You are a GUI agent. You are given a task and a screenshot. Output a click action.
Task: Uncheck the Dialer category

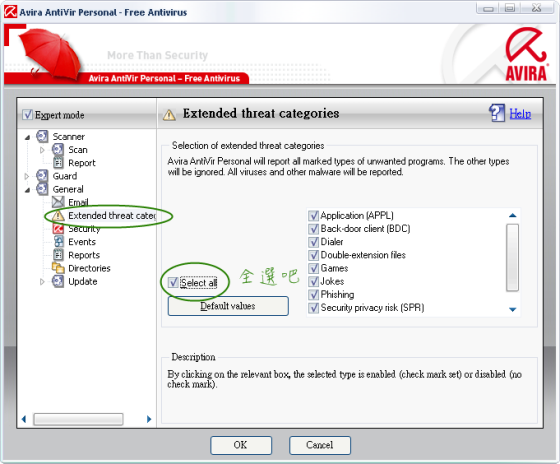point(313,242)
